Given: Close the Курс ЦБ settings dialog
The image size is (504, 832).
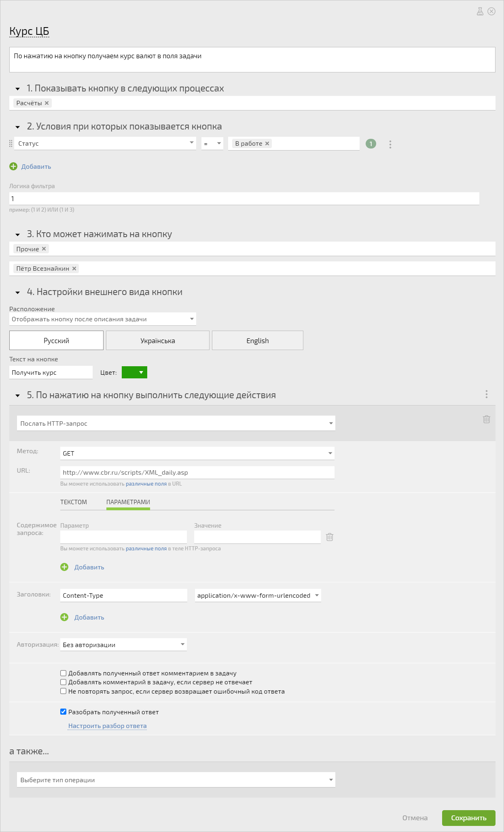Looking at the screenshot, I should [491, 11].
